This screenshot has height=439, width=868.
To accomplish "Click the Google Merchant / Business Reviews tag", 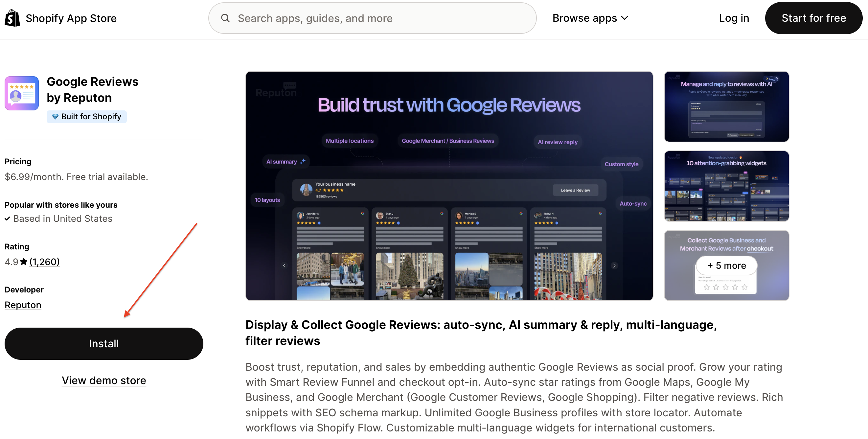I will click(447, 141).
